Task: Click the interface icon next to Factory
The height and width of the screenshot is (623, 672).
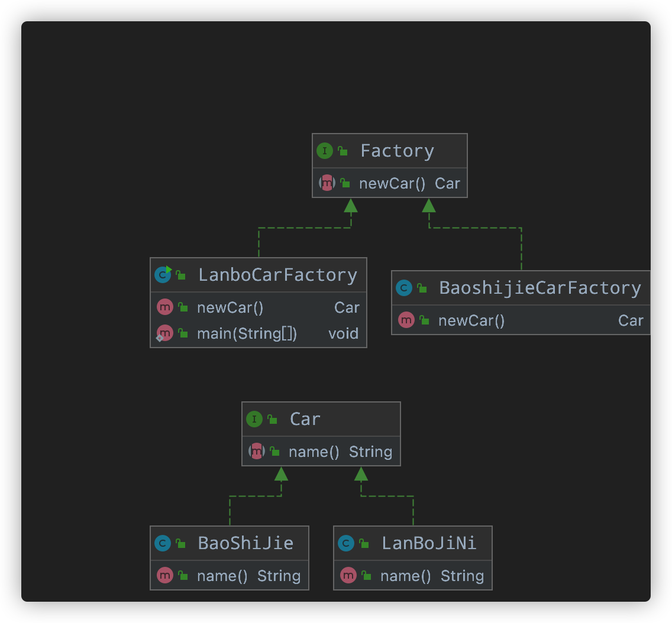Action: tap(325, 151)
